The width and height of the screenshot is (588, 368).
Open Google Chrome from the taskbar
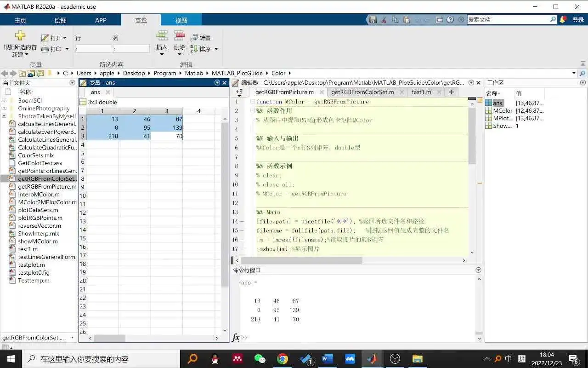coord(283,359)
